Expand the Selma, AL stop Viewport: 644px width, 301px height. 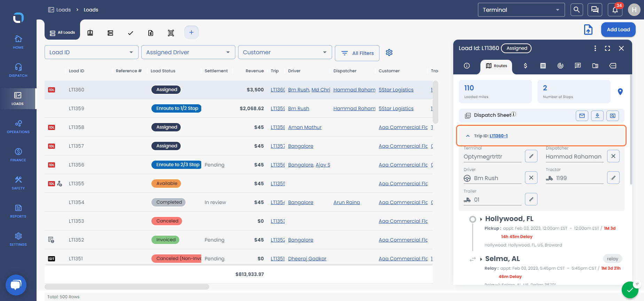point(481,259)
